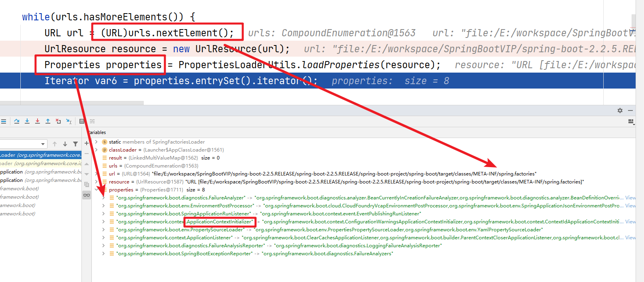
Task: Click the SpringBootExceptionReporter key string
Action: click(x=184, y=253)
